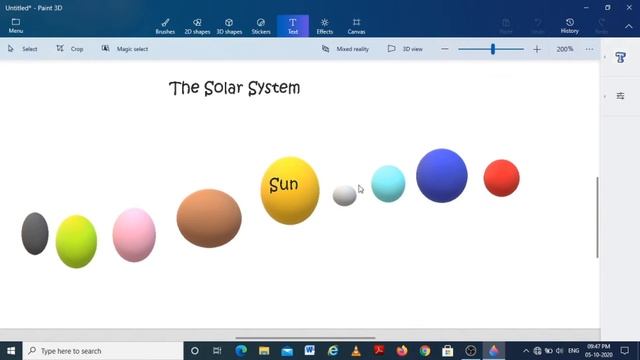Select the brown planet sphere

pyautogui.click(x=209, y=218)
